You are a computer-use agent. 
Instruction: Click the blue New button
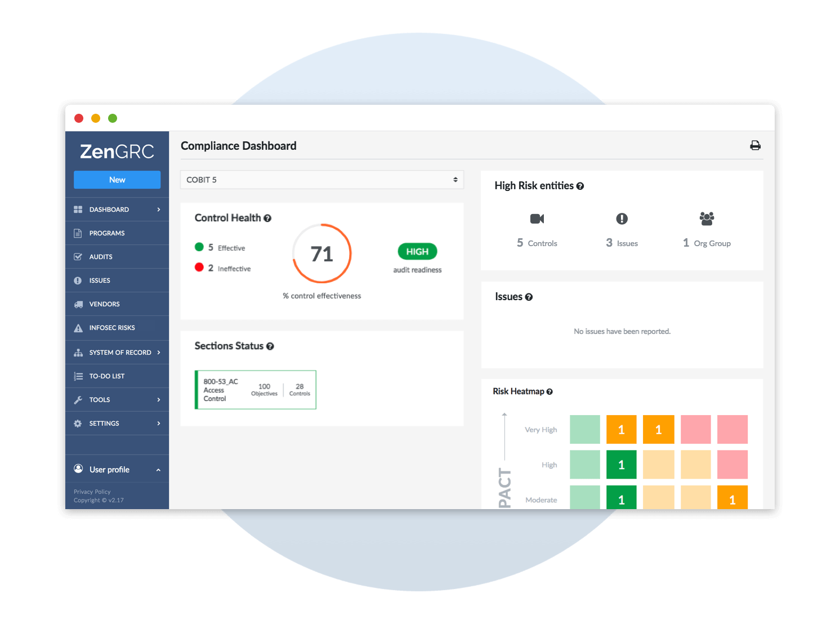117,180
